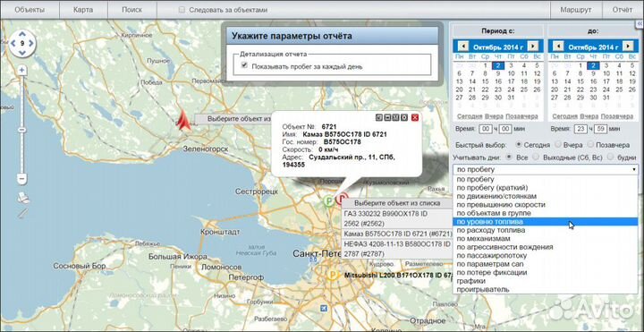Open the Маршрут menu tab
Viewport: 644px width, 332px height.
click(576, 10)
